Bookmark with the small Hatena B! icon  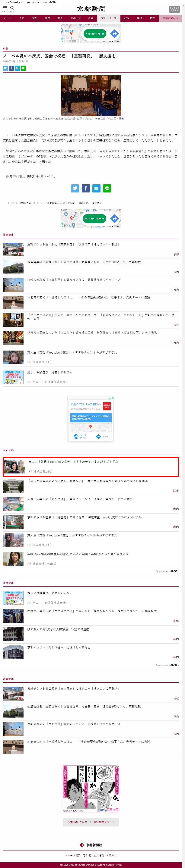(17, 68)
